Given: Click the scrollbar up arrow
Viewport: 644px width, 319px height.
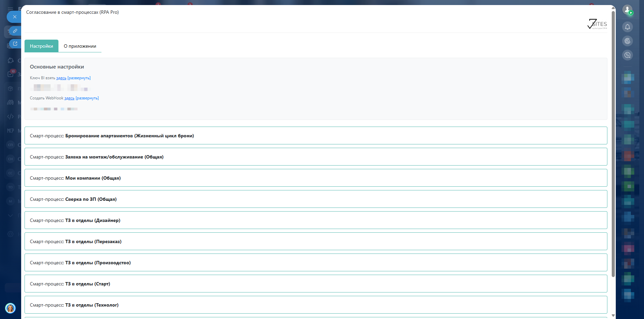Looking at the screenshot, I should click(x=613, y=7).
